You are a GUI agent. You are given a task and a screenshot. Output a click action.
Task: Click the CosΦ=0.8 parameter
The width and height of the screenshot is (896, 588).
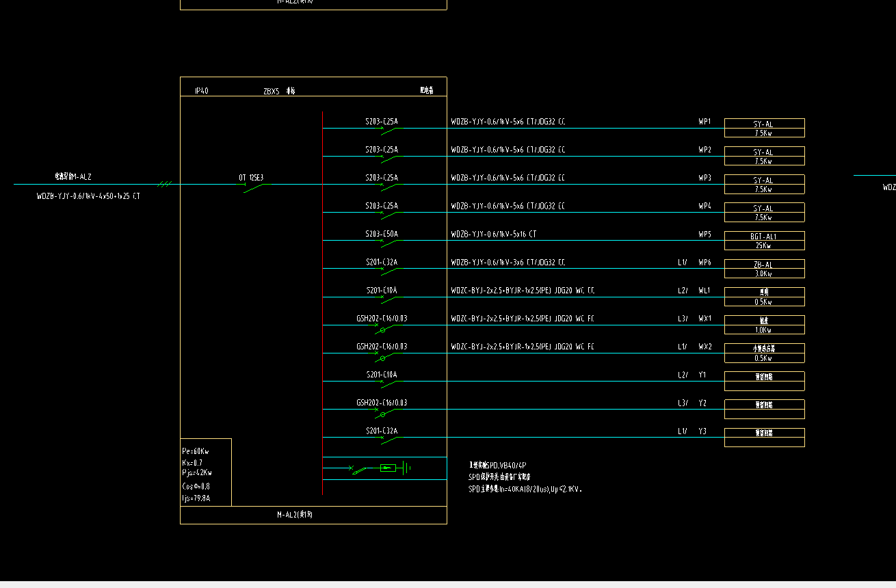[x=196, y=486]
